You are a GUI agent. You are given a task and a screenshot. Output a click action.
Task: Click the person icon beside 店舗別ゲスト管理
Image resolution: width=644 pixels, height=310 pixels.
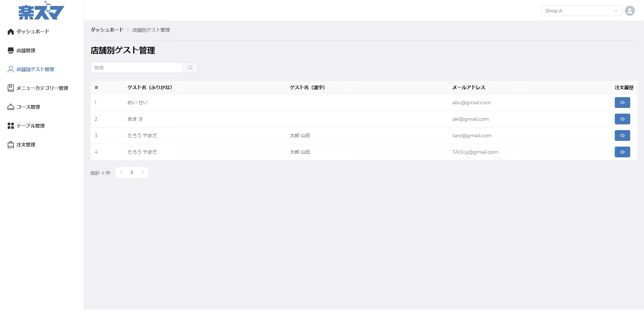pos(11,69)
